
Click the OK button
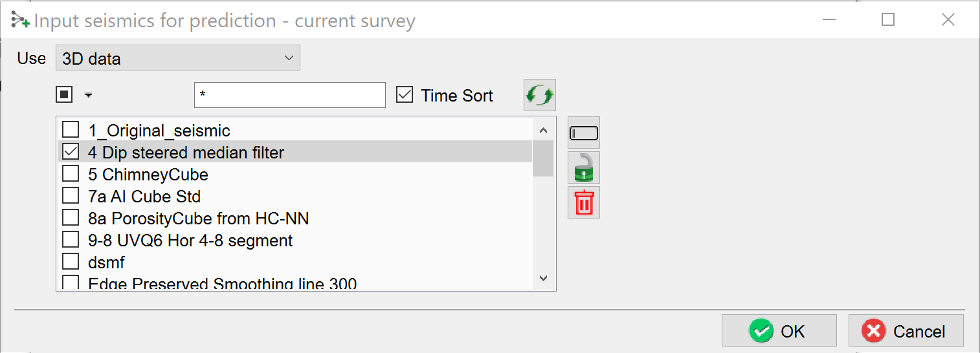[x=779, y=331]
